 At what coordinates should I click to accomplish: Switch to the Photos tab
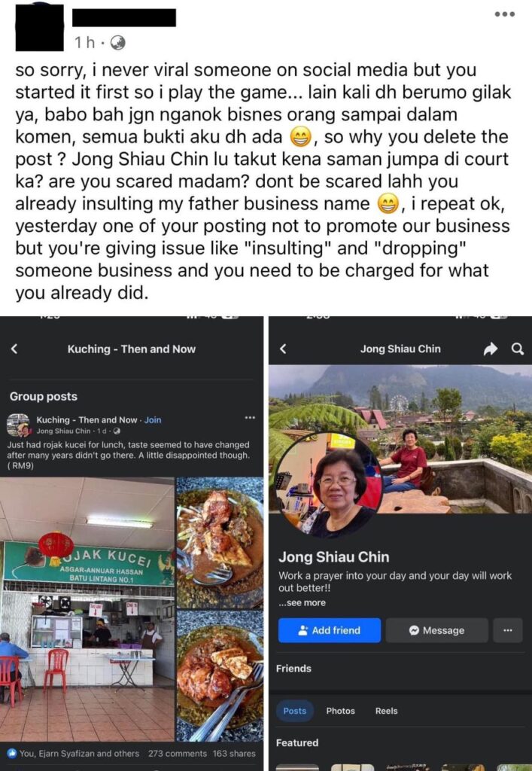[340, 711]
